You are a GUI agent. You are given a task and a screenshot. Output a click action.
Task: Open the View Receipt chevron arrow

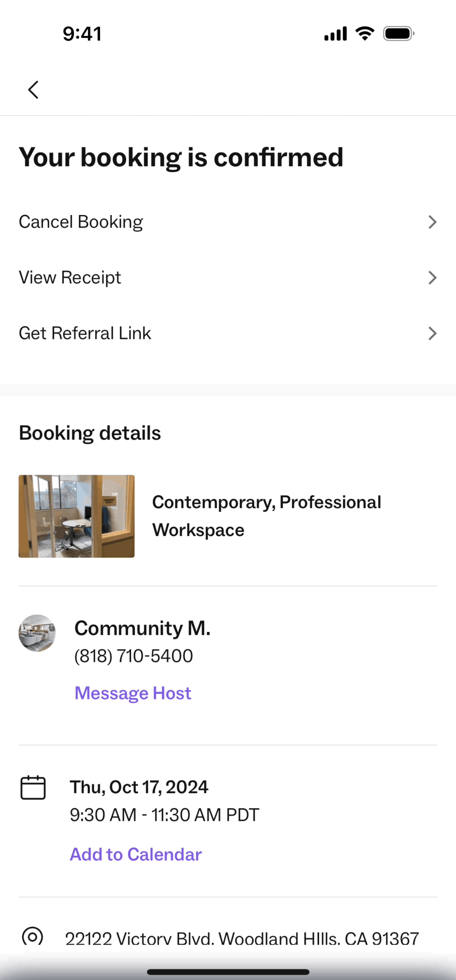coord(432,278)
